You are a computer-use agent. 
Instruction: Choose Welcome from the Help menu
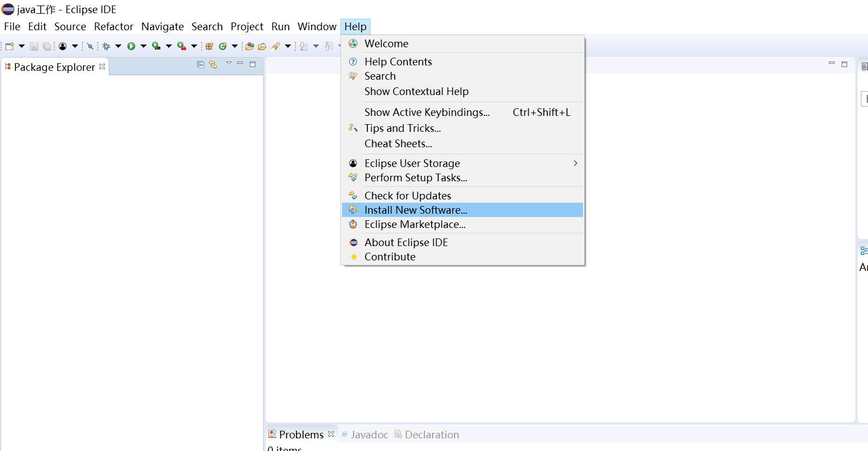(x=462, y=43)
